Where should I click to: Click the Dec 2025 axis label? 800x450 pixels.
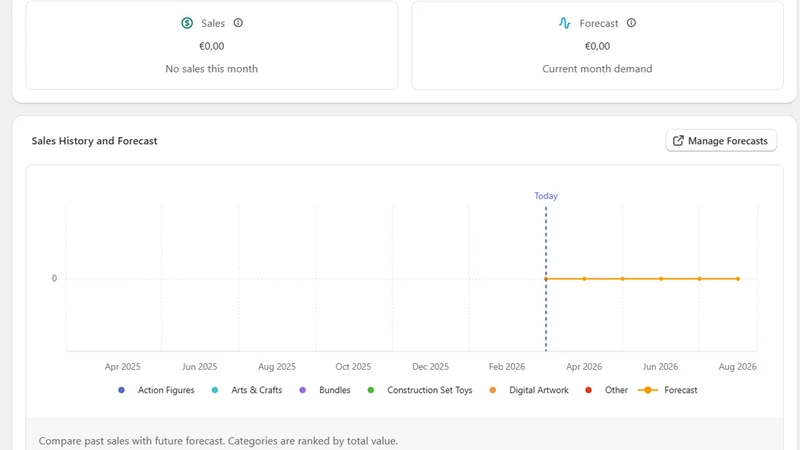pyautogui.click(x=431, y=366)
